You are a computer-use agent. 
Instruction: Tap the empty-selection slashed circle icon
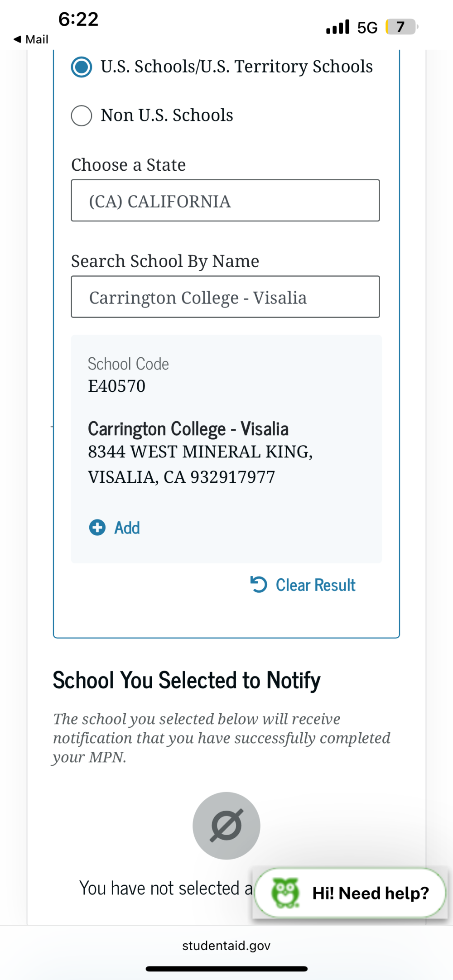pyautogui.click(x=226, y=826)
